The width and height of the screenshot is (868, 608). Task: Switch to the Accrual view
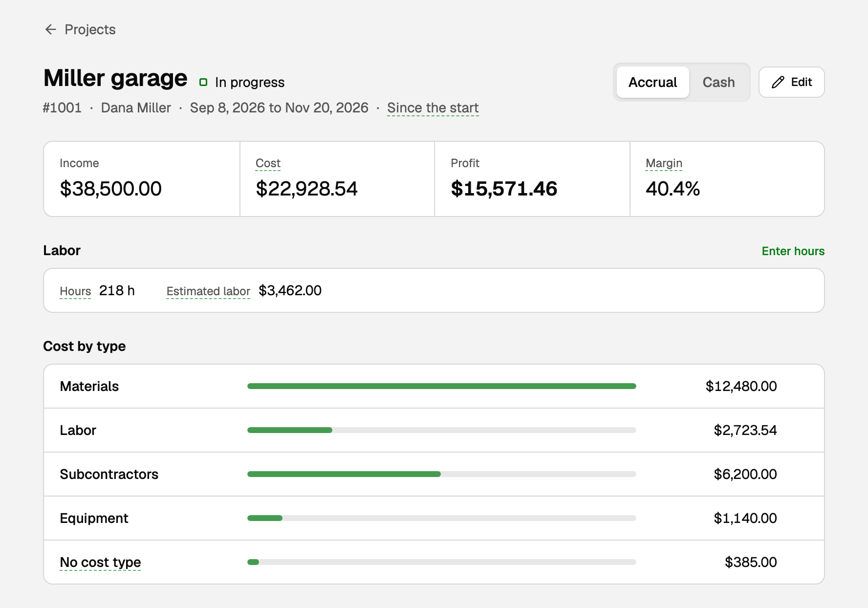pyautogui.click(x=652, y=82)
